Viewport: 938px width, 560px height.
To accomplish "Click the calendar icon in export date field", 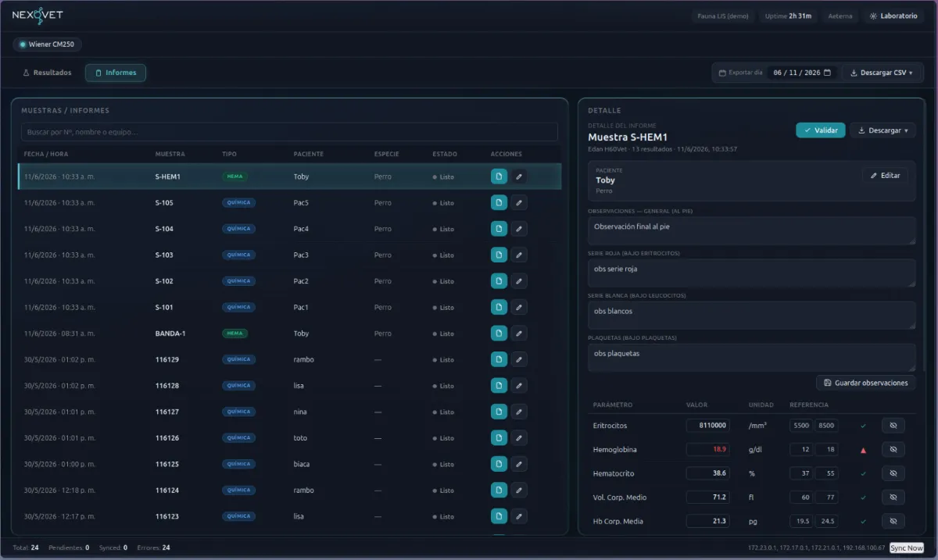I will (x=827, y=73).
